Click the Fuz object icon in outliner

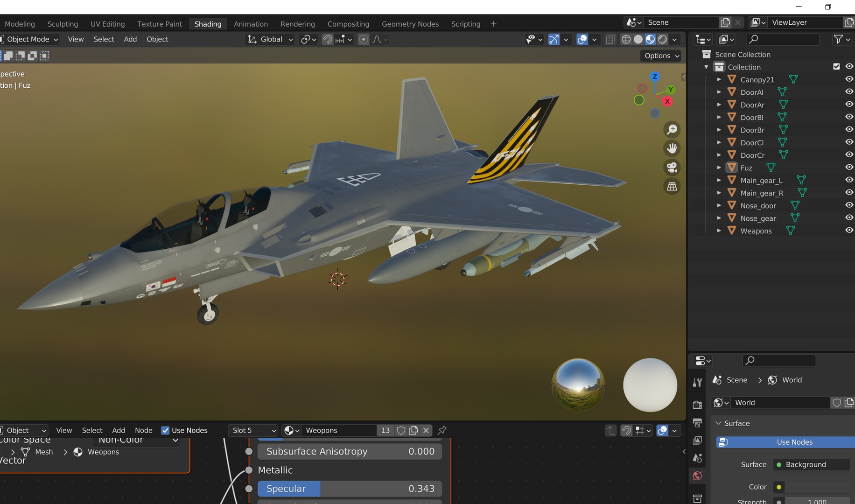pos(732,168)
